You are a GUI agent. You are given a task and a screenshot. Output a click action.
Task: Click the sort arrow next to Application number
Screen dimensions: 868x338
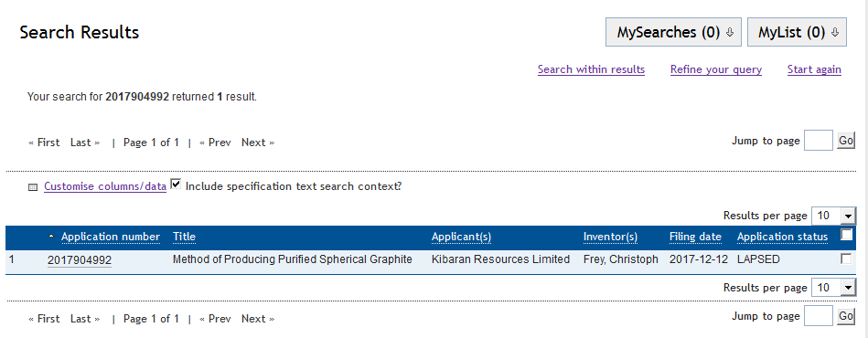point(51,237)
